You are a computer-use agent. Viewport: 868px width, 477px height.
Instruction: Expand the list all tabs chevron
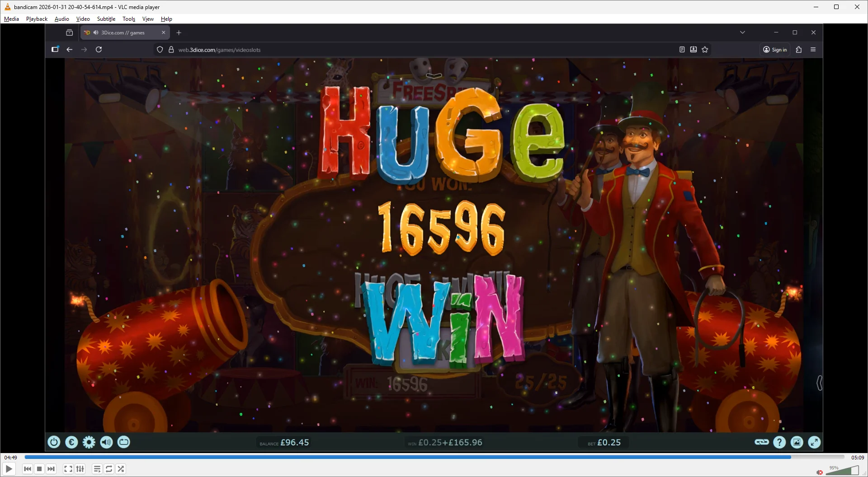[x=742, y=33]
